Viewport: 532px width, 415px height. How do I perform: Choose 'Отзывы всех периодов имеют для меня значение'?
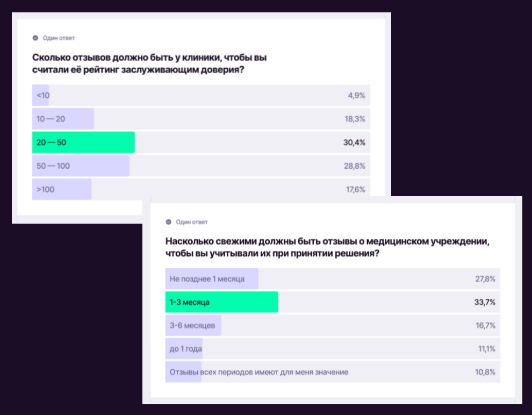[x=258, y=372]
